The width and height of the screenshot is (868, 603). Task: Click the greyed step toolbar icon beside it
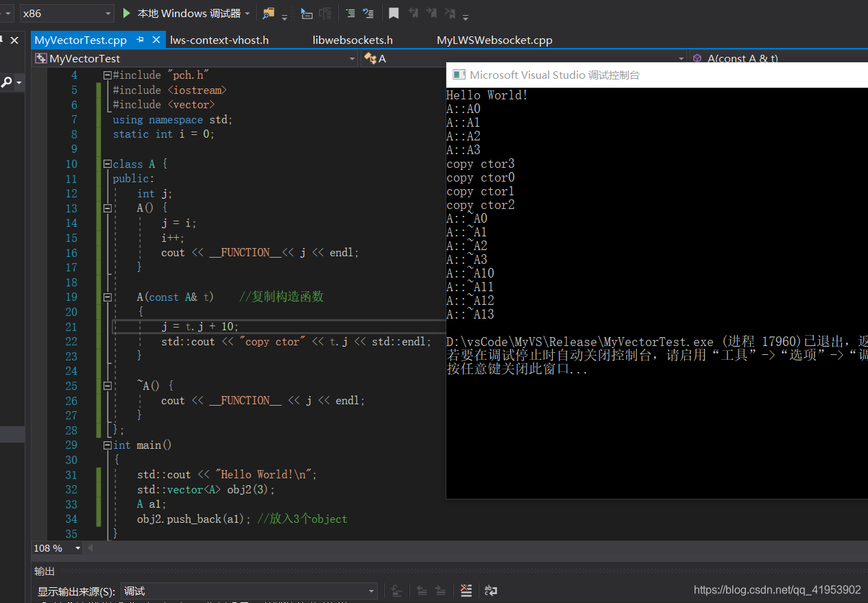click(326, 13)
